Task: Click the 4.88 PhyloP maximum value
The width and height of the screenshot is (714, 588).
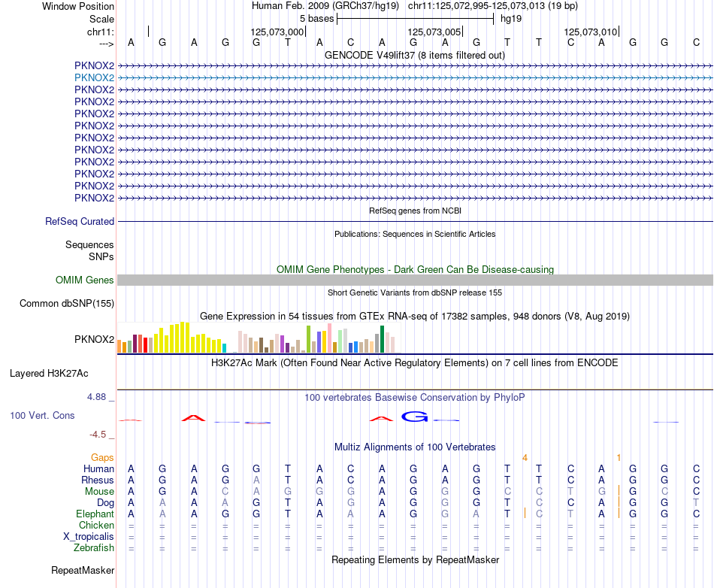Action: [x=96, y=397]
